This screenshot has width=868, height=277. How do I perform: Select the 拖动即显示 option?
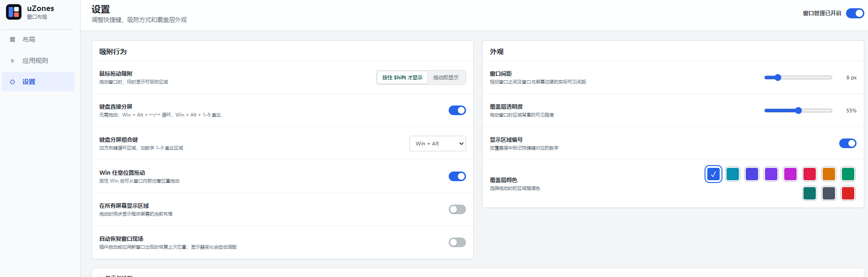446,78
